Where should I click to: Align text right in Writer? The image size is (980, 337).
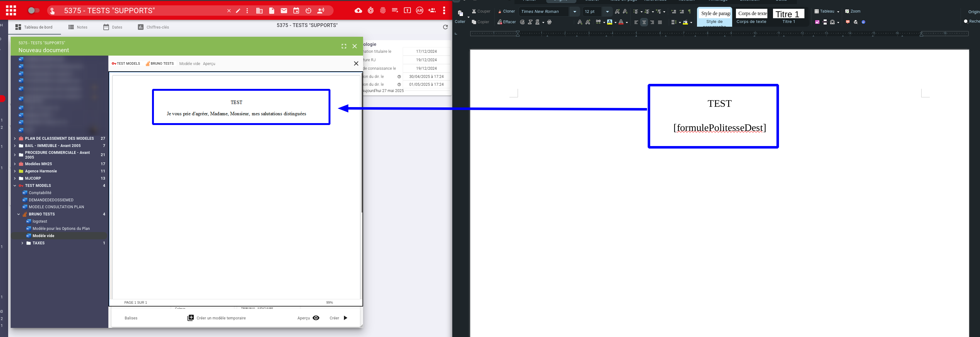click(x=652, y=22)
